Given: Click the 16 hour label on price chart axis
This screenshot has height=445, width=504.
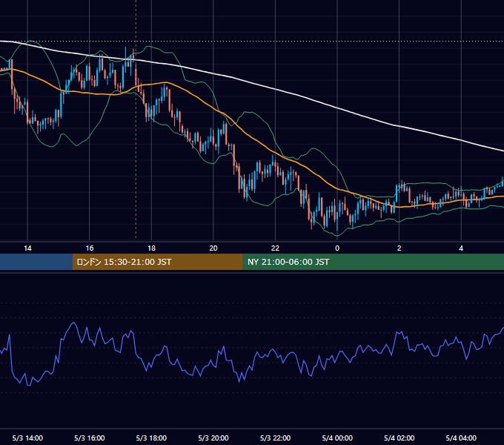Looking at the screenshot, I should (x=90, y=248).
